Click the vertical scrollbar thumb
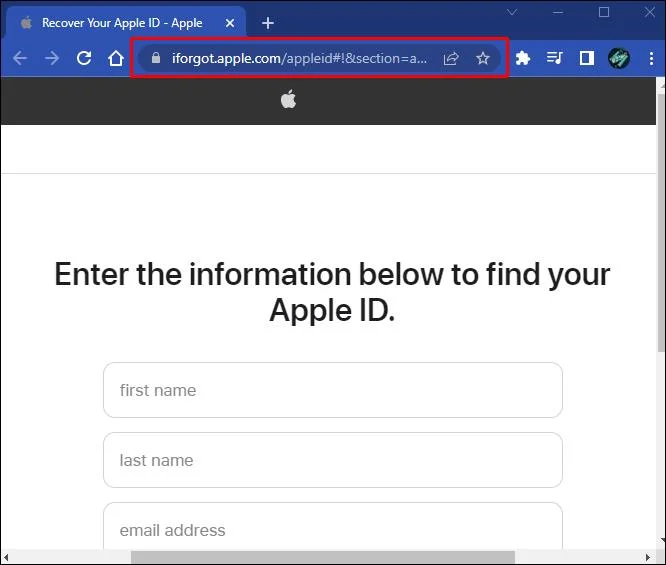This screenshot has width=666, height=565. coord(661,223)
